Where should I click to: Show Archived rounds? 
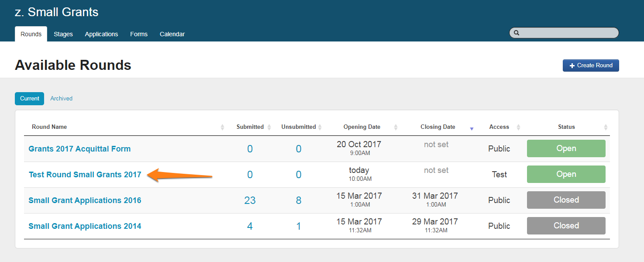[x=61, y=98]
